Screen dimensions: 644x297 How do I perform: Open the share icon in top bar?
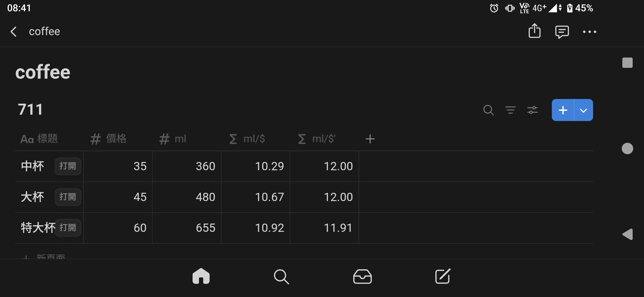pos(534,31)
